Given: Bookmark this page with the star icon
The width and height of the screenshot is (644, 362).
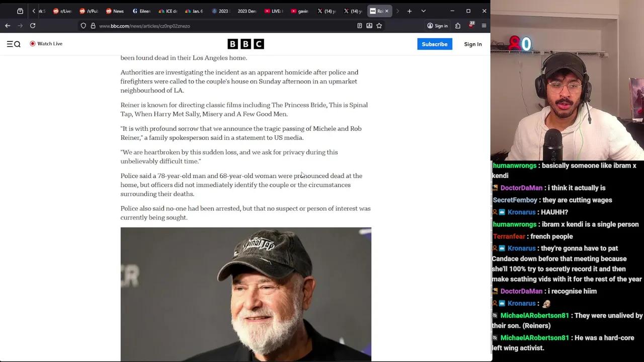Looking at the screenshot, I should click(x=379, y=26).
